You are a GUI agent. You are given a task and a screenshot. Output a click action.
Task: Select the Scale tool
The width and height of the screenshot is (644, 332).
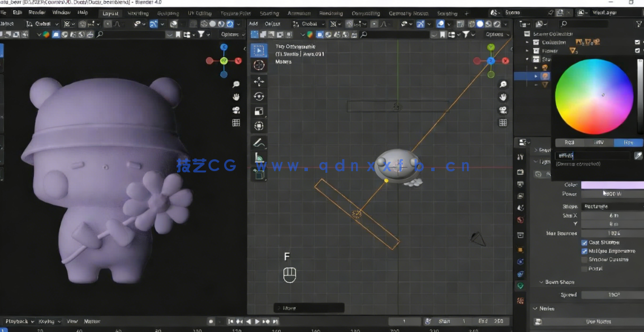[x=259, y=110]
